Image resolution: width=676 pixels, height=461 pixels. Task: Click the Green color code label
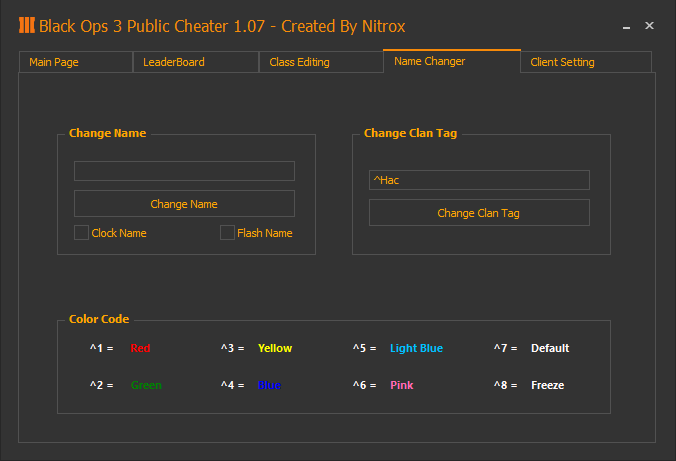click(146, 385)
